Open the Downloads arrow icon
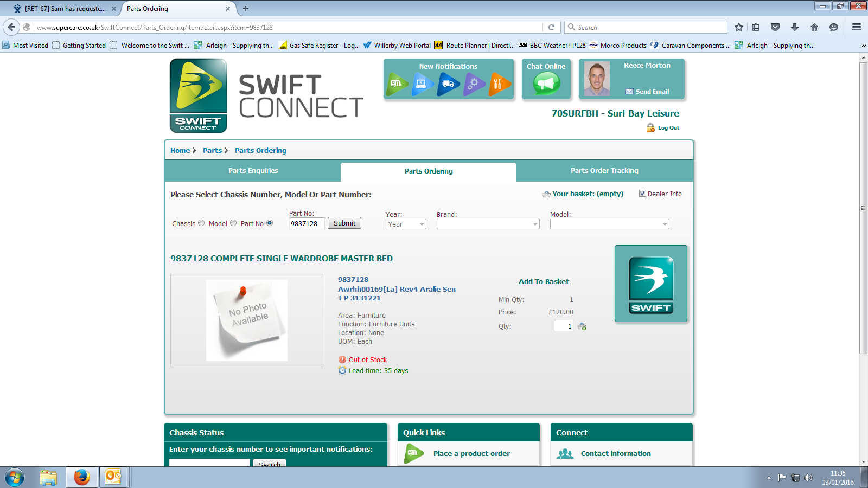The height and width of the screenshot is (488, 868). [x=795, y=27]
